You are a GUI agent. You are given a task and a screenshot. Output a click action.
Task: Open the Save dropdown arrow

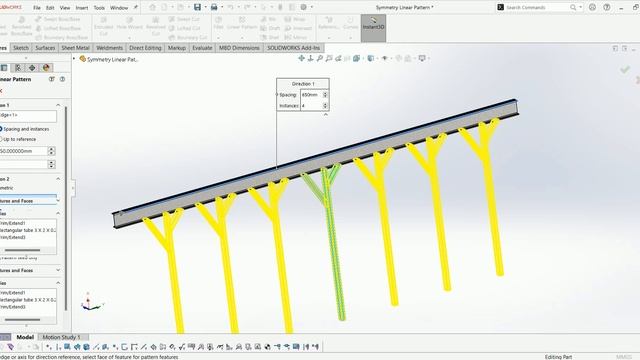tap(205, 7)
